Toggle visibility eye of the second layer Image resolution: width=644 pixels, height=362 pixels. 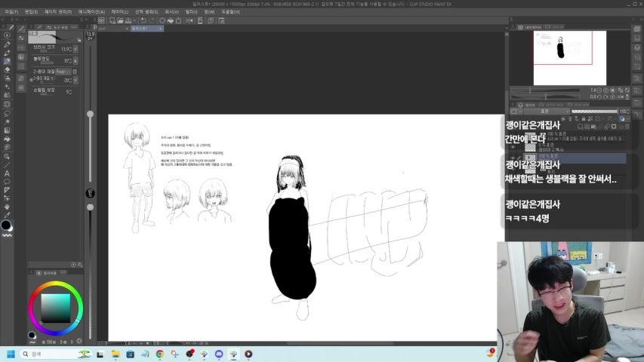[513, 147]
